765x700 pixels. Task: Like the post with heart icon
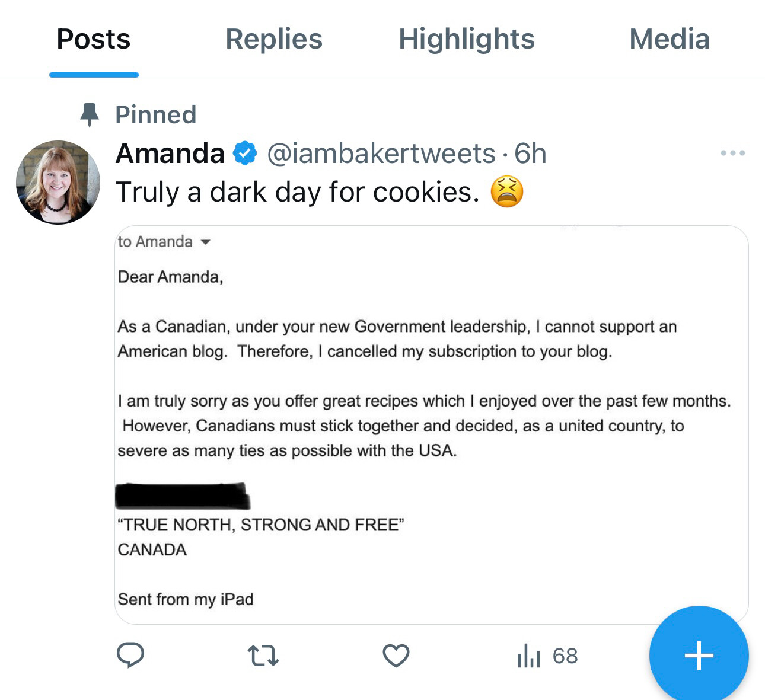(396, 656)
